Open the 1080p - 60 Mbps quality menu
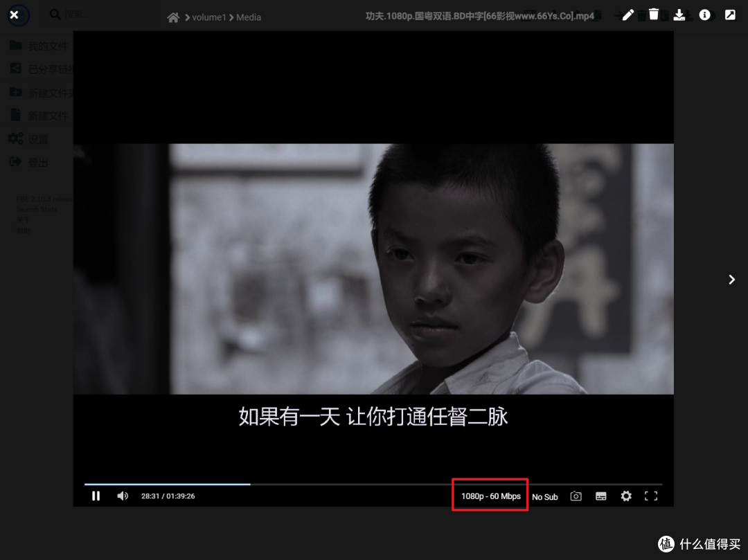The height and width of the screenshot is (560, 748). tap(490, 496)
